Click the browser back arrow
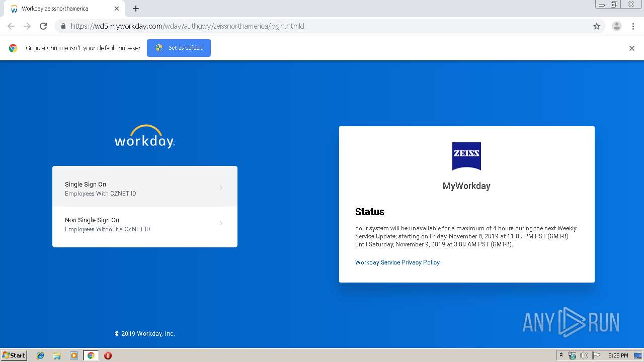 [x=11, y=26]
